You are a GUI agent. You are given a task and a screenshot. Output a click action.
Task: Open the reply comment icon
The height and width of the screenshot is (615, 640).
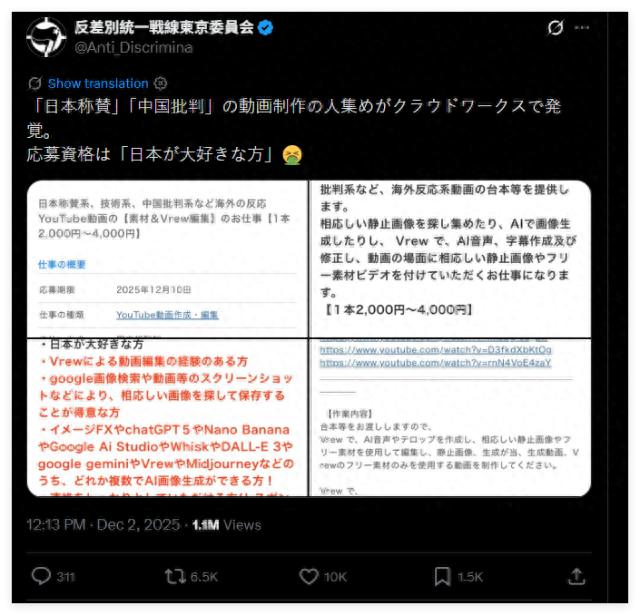(41, 576)
